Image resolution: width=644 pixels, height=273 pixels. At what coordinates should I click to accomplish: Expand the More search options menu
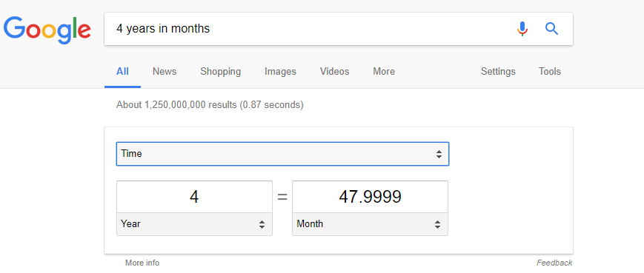pyautogui.click(x=384, y=72)
